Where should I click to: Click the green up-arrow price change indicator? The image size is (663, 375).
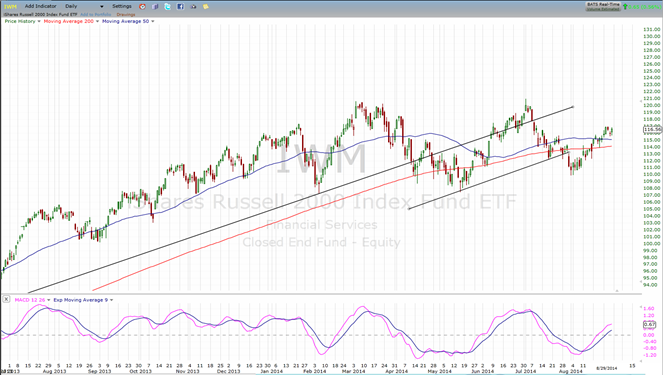tap(625, 6)
